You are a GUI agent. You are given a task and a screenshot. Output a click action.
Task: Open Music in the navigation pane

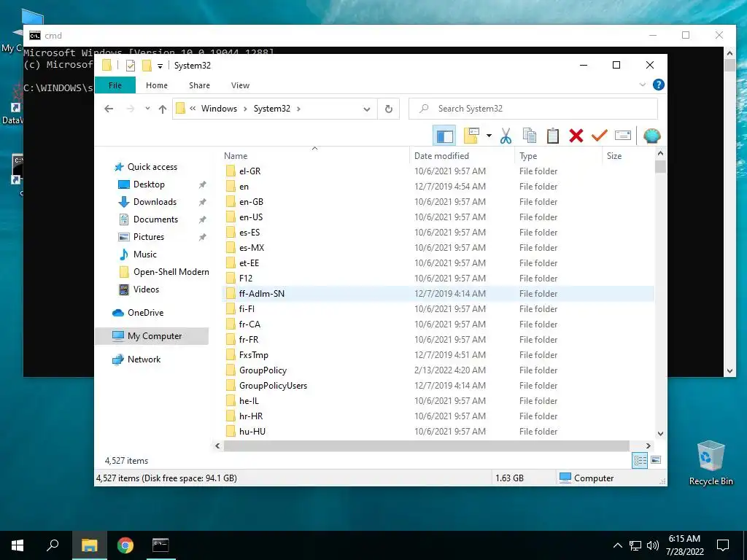tap(145, 254)
